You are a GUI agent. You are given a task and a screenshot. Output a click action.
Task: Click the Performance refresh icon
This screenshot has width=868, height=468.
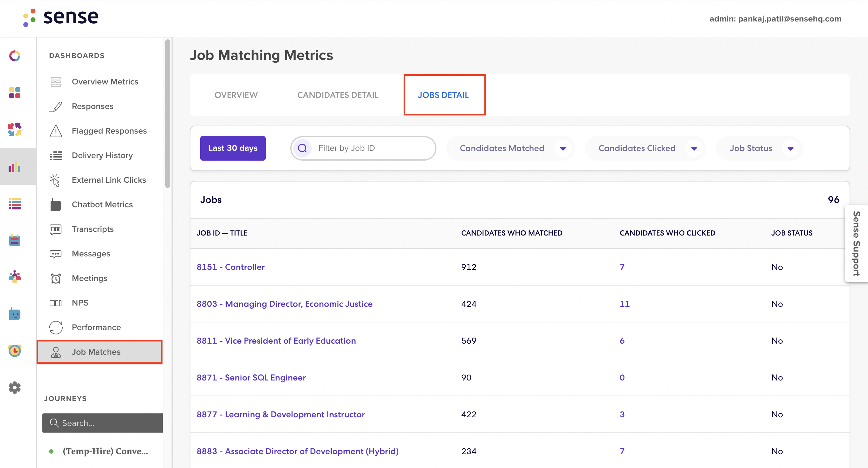56,327
